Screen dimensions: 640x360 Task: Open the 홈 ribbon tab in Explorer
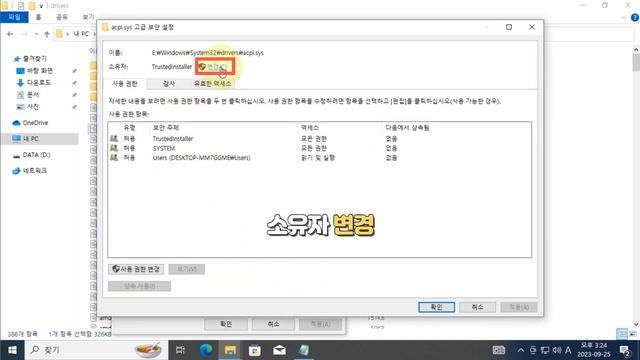(x=38, y=17)
